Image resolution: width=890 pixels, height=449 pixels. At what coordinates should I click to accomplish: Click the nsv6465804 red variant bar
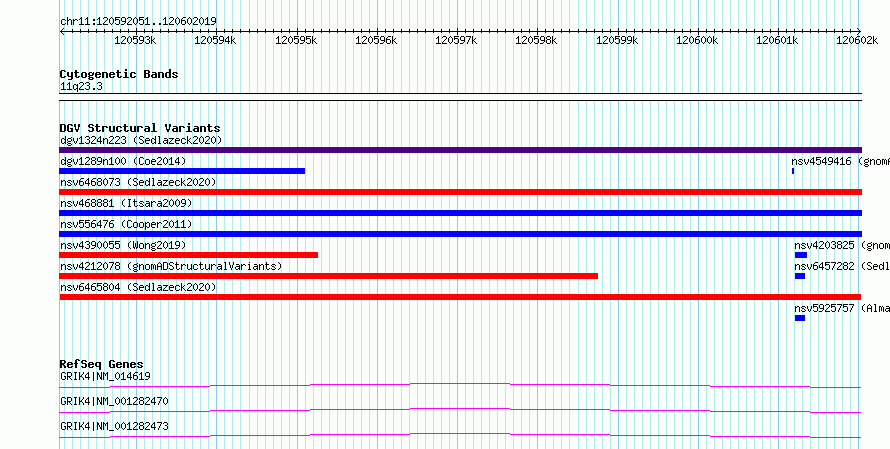[460, 297]
